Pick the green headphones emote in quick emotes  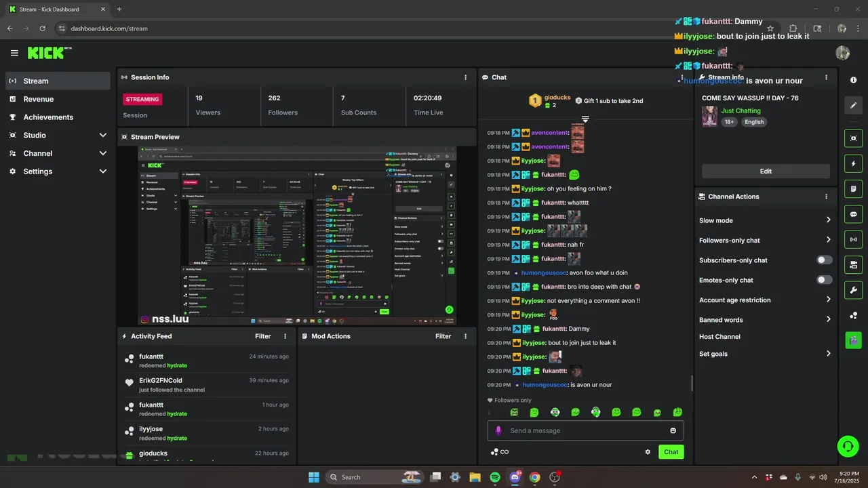pyautogui.click(x=595, y=412)
